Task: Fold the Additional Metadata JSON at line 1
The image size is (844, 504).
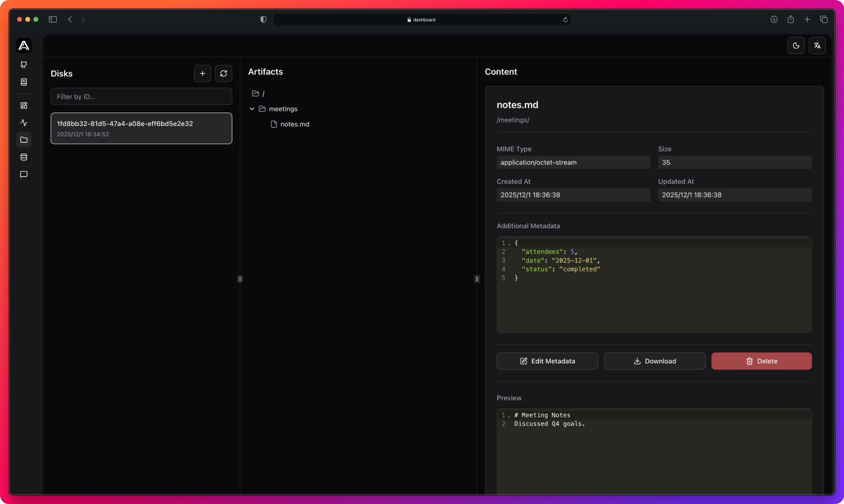Action: click(509, 244)
